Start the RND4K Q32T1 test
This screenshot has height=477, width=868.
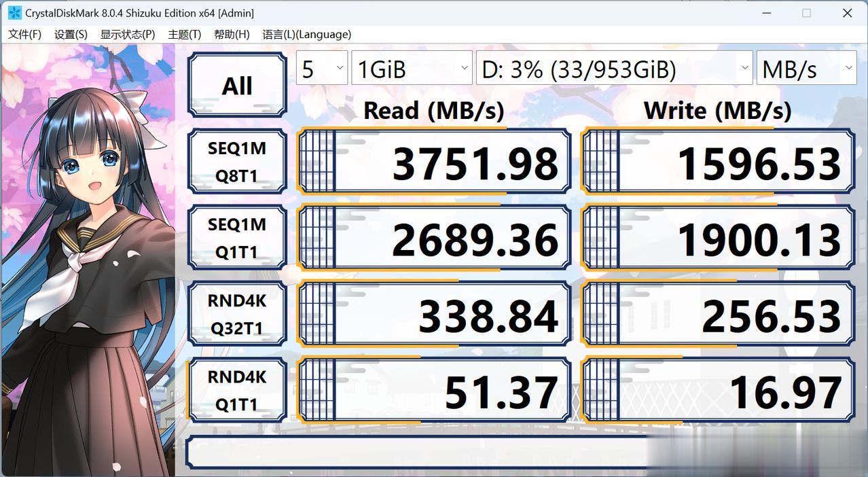click(x=237, y=314)
